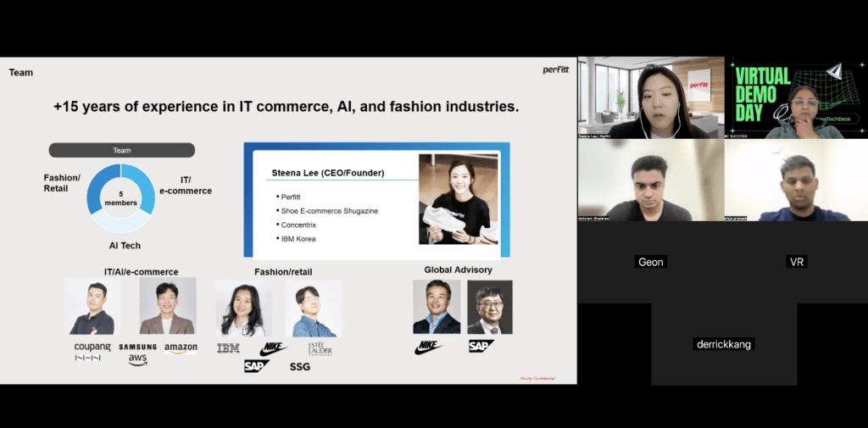Click the 'Steena Lee (CEO/Founder)' heading
The image size is (868, 428).
coord(328,173)
